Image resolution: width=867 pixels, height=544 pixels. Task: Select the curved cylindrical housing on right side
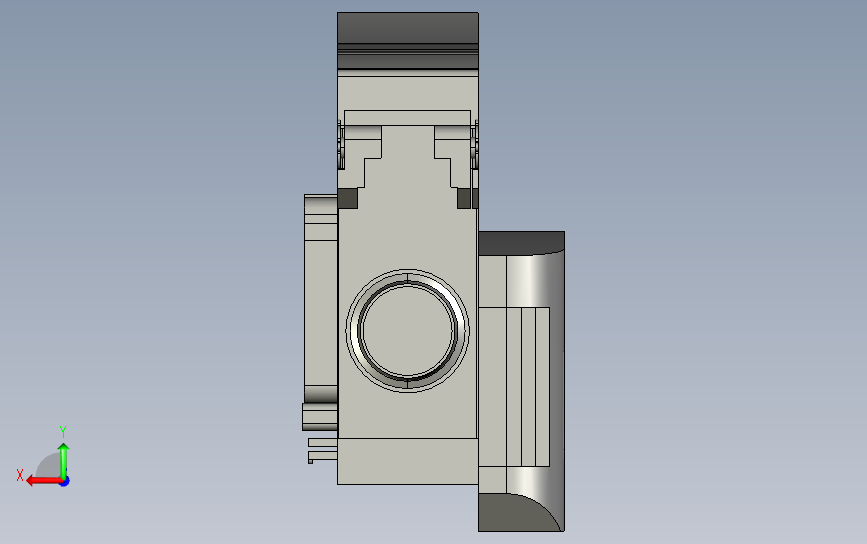pos(521,381)
